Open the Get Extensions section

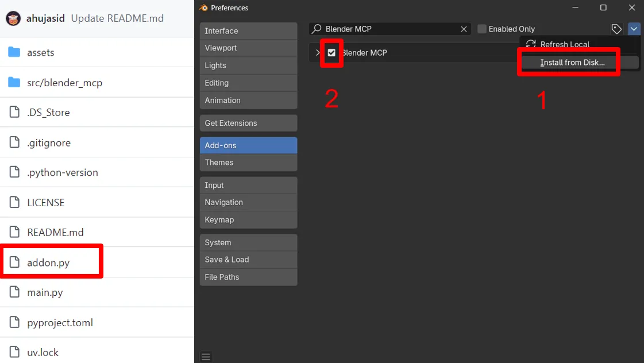click(248, 123)
